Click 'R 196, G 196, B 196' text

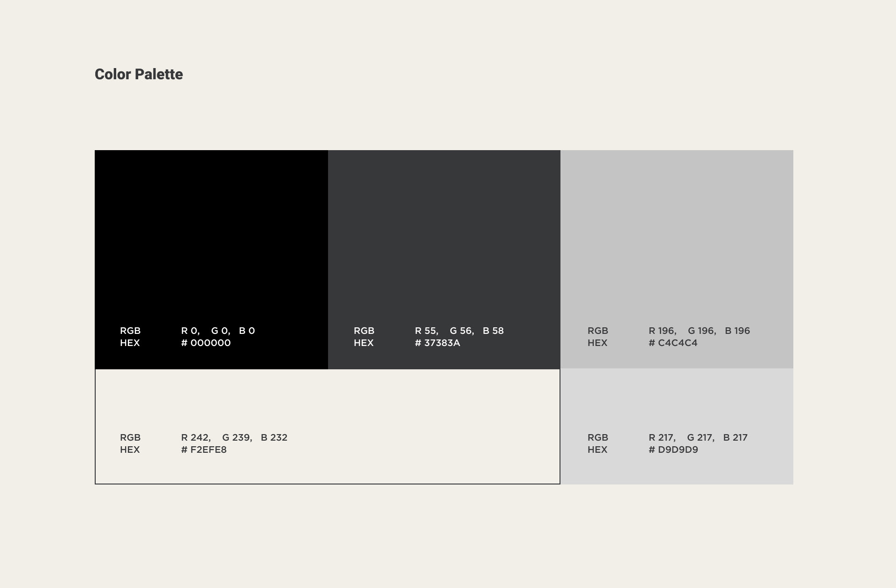tap(699, 331)
